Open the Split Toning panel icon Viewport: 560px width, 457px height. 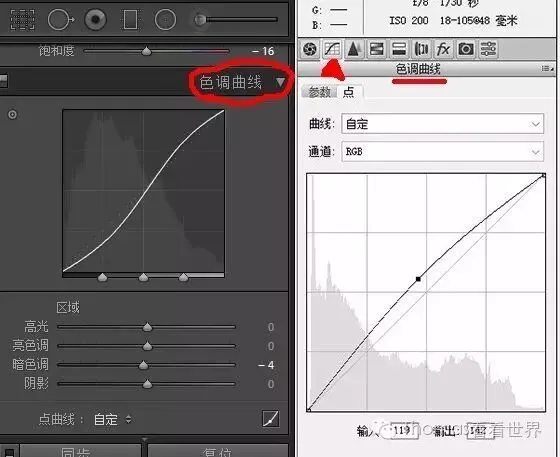(x=399, y=49)
